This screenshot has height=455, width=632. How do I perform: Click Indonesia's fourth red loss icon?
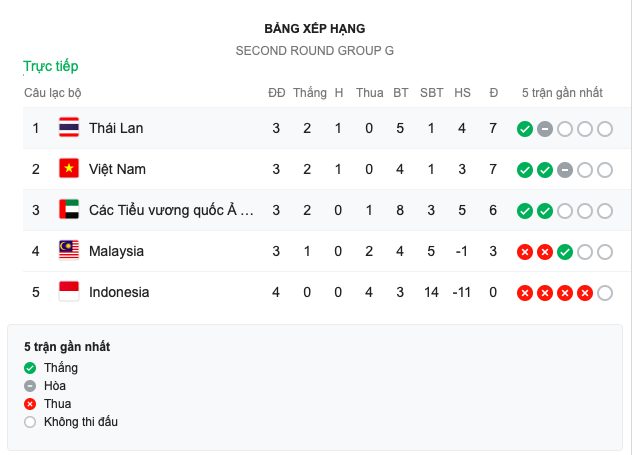[584, 293]
